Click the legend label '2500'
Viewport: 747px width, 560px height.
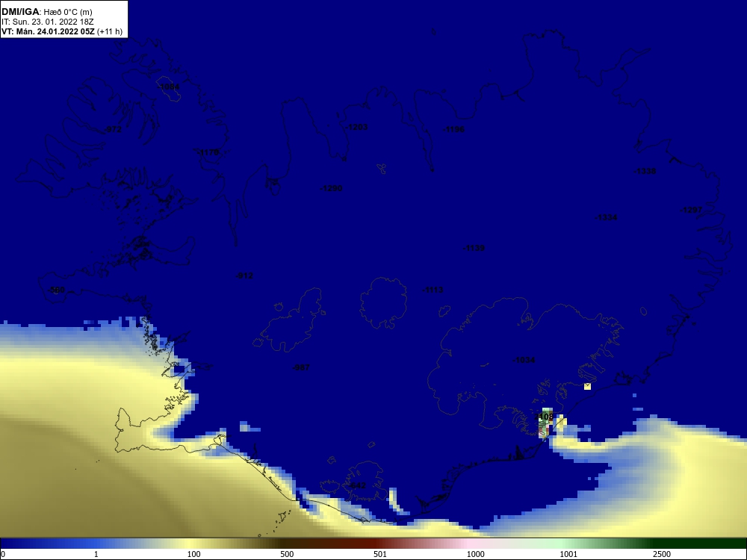[662, 554]
